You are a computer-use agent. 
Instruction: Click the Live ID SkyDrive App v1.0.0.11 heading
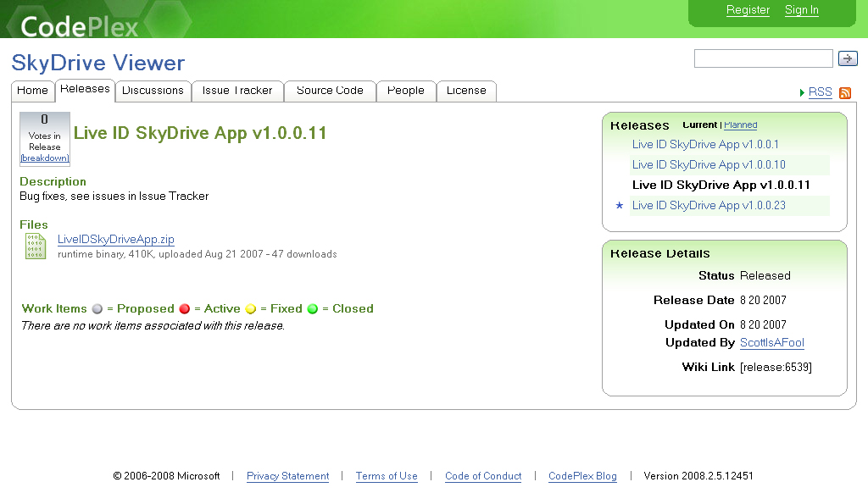pos(200,133)
